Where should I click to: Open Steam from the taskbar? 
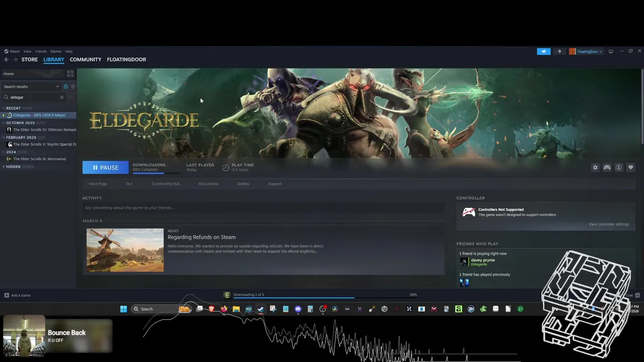[261, 309]
